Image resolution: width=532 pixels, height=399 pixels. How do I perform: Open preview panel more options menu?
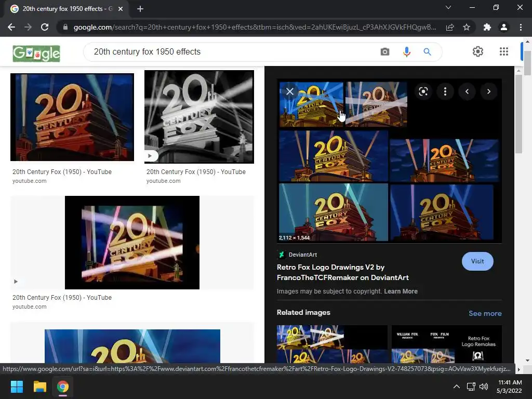pyautogui.click(x=445, y=91)
